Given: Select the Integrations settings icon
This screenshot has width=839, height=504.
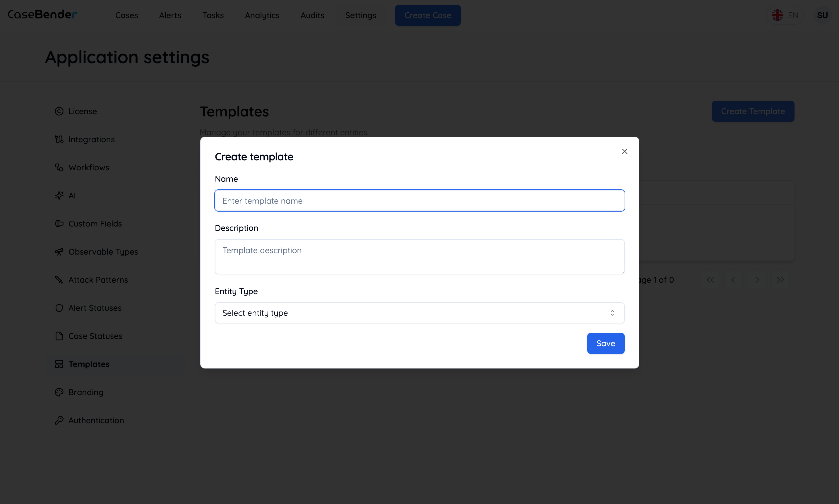Looking at the screenshot, I should [59, 139].
